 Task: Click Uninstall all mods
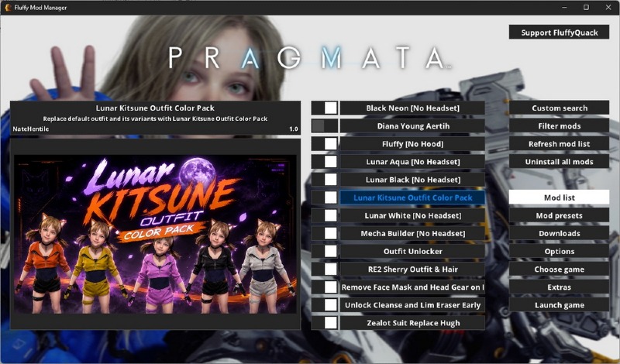[559, 162]
